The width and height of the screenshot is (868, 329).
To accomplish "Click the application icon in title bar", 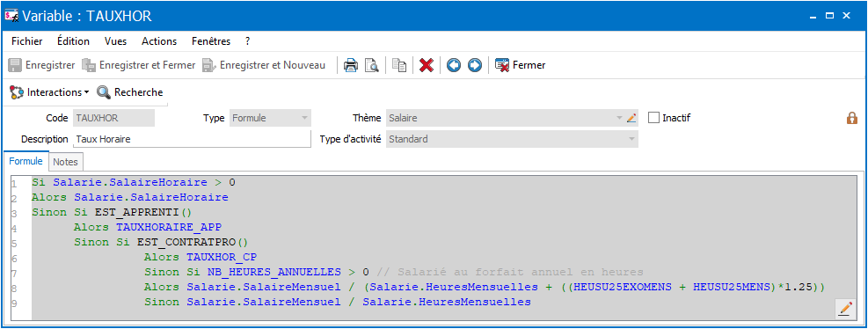I will pos(11,16).
